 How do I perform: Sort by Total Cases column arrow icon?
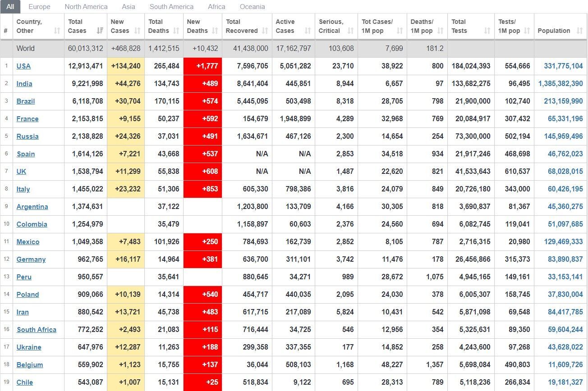(100, 31)
